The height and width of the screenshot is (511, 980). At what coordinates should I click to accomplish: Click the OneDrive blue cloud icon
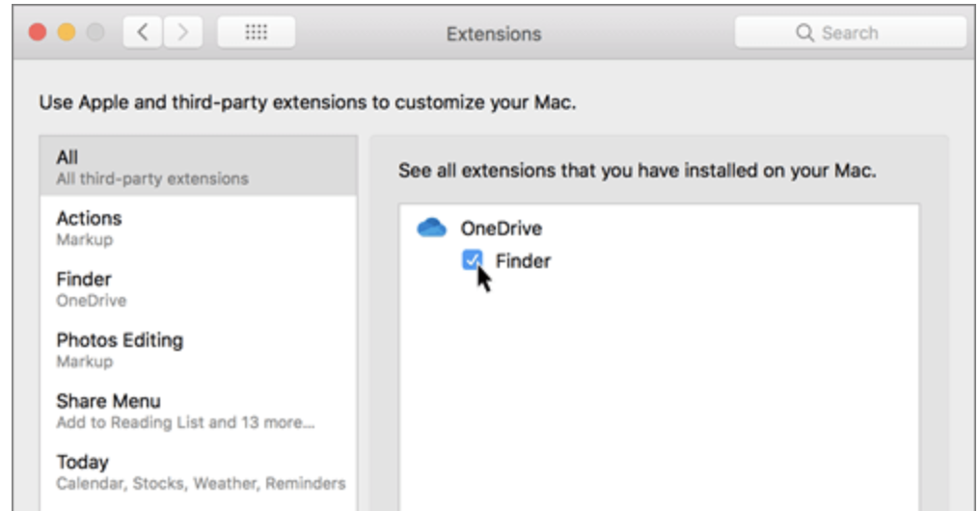(431, 229)
